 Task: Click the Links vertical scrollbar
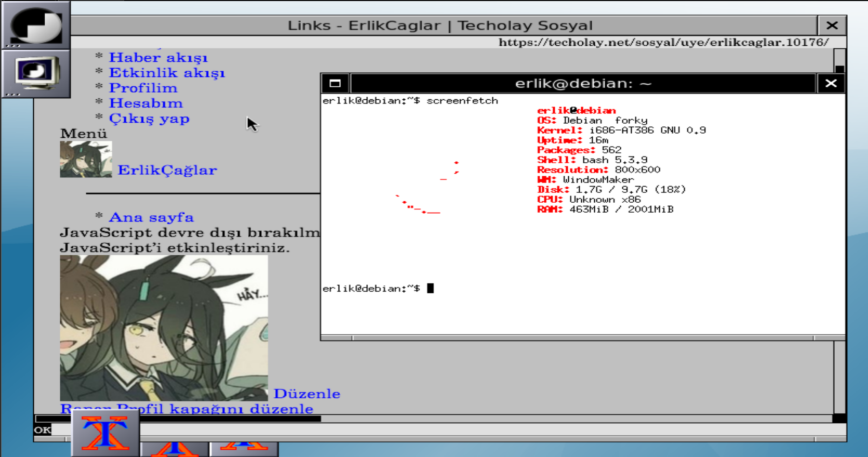(x=839, y=231)
